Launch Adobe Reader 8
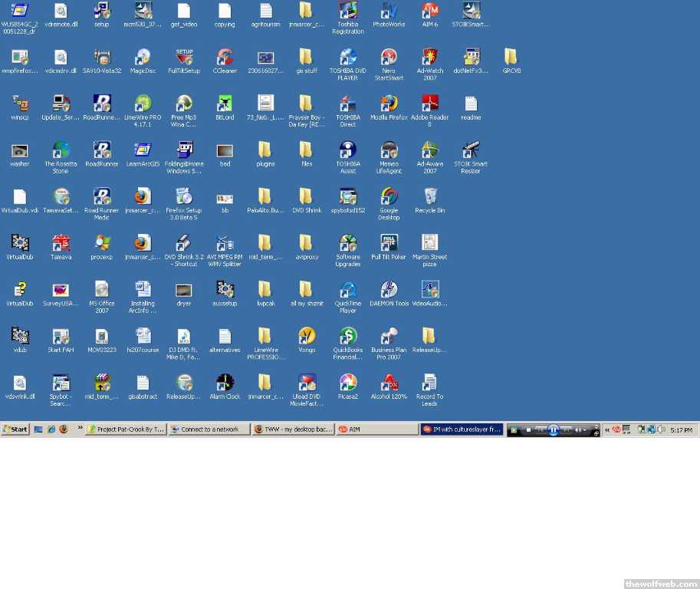 click(430, 104)
